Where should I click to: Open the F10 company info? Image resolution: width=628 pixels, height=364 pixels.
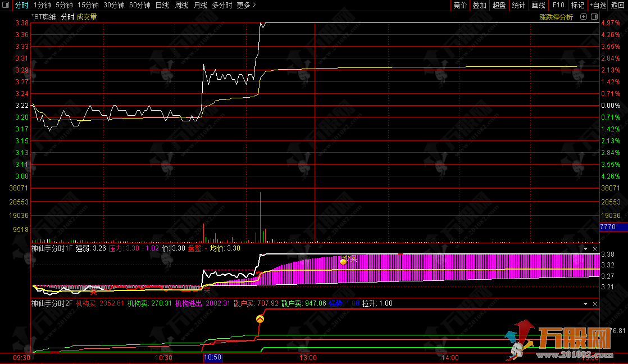click(x=558, y=5)
